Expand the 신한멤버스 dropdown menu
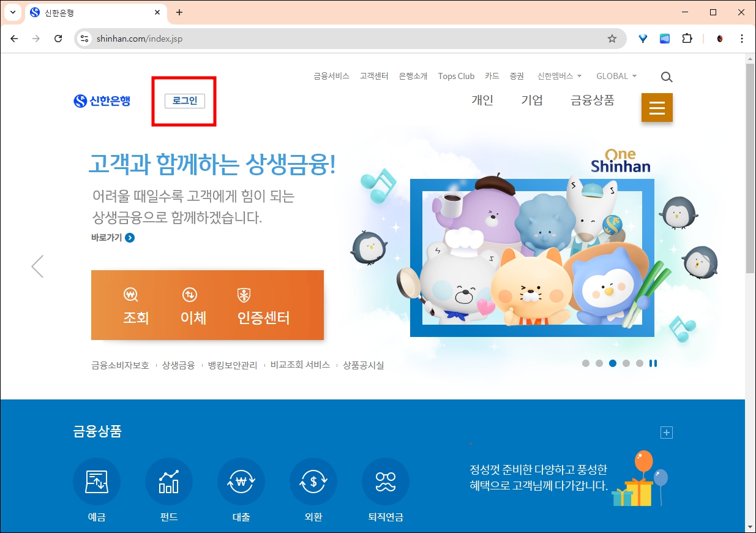The width and height of the screenshot is (756, 533). pyautogui.click(x=558, y=75)
